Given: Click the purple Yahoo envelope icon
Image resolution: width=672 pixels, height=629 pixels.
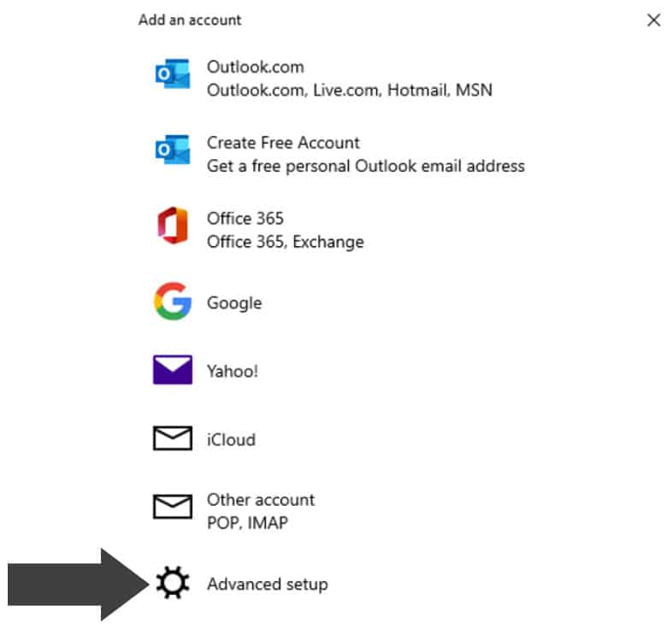Looking at the screenshot, I should [172, 370].
